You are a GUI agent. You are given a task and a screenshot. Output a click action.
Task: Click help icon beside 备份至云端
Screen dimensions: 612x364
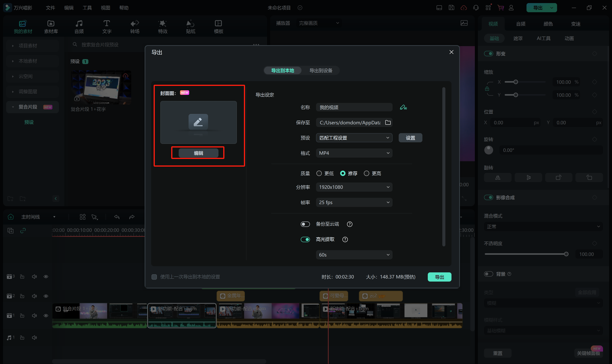350,224
